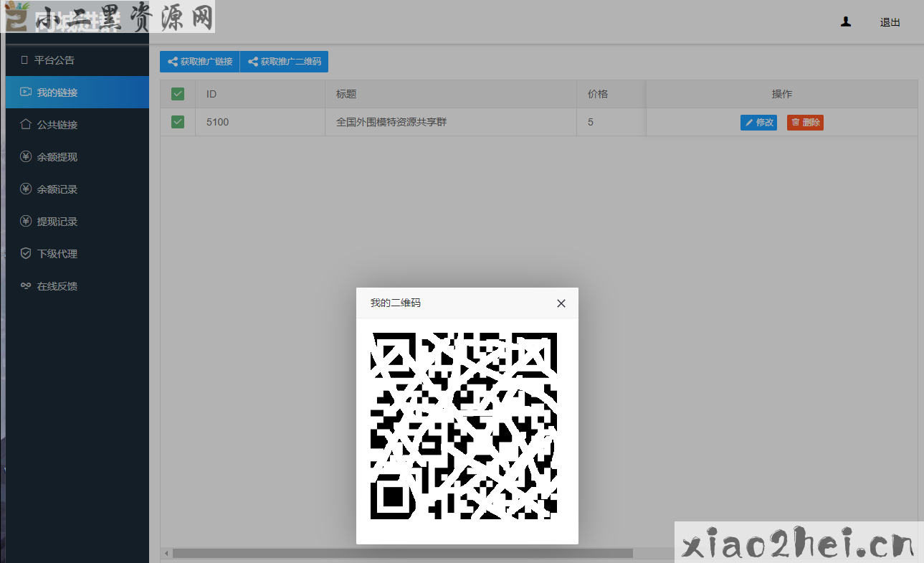Screen dimensions: 924x563
Task: Click the 我的链接 play icon
Action: (26, 92)
